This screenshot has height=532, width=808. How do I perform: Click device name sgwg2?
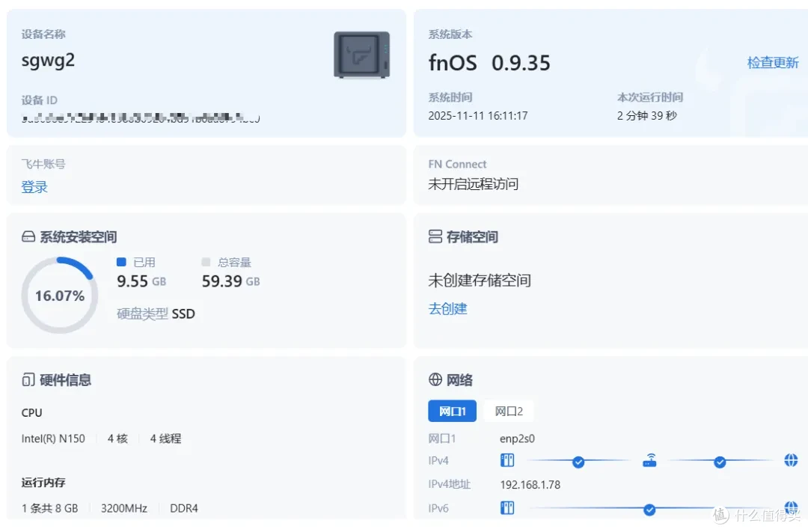point(48,61)
